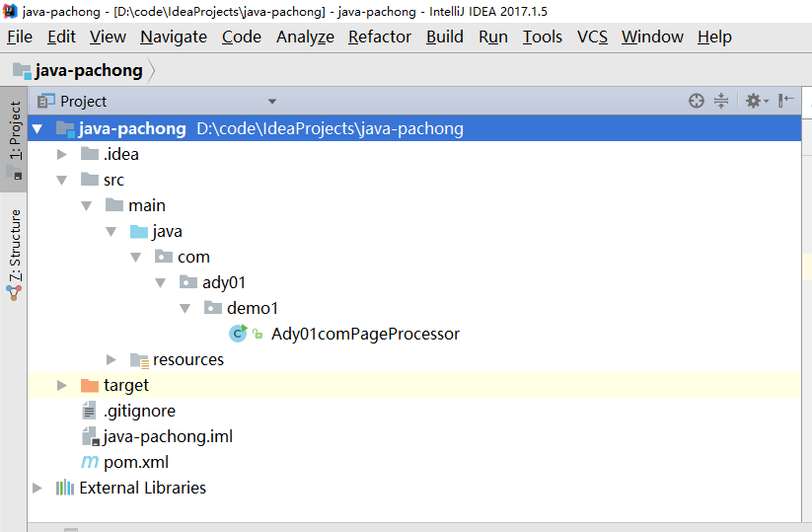Expand the .idea folder arrow
The width and height of the screenshot is (812, 532).
61,154
